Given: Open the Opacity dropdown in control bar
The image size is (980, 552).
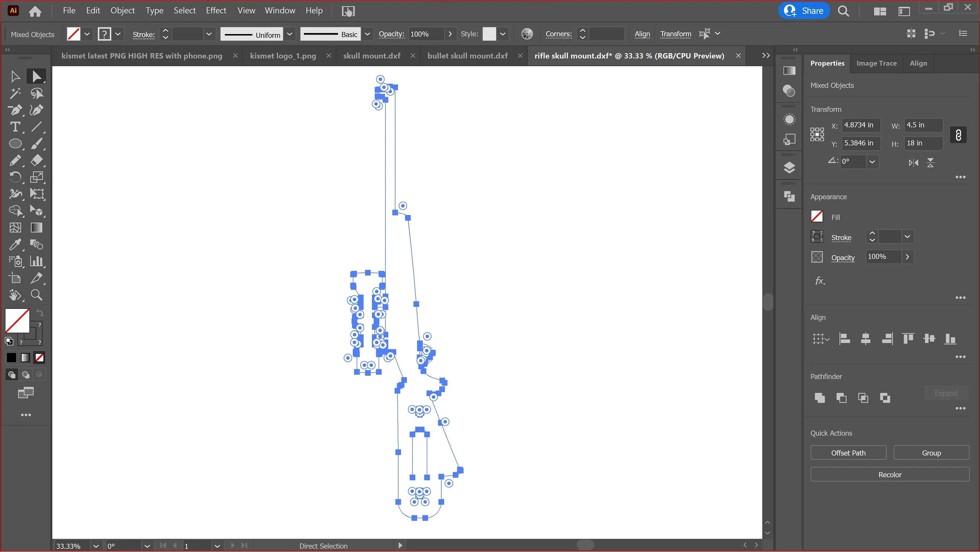Looking at the screenshot, I should tap(450, 34).
